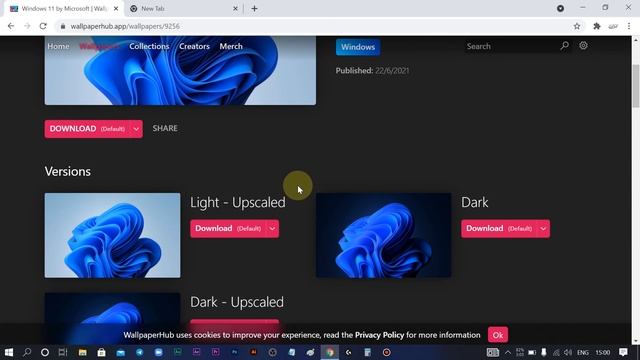Open WallpaperHub settings gear icon
The height and width of the screenshot is (360, 640).
click(x=583, y=46)
